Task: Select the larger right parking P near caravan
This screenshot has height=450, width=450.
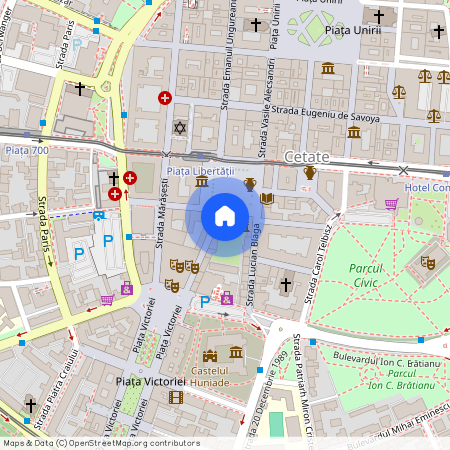Action: [x=108, y=241]
